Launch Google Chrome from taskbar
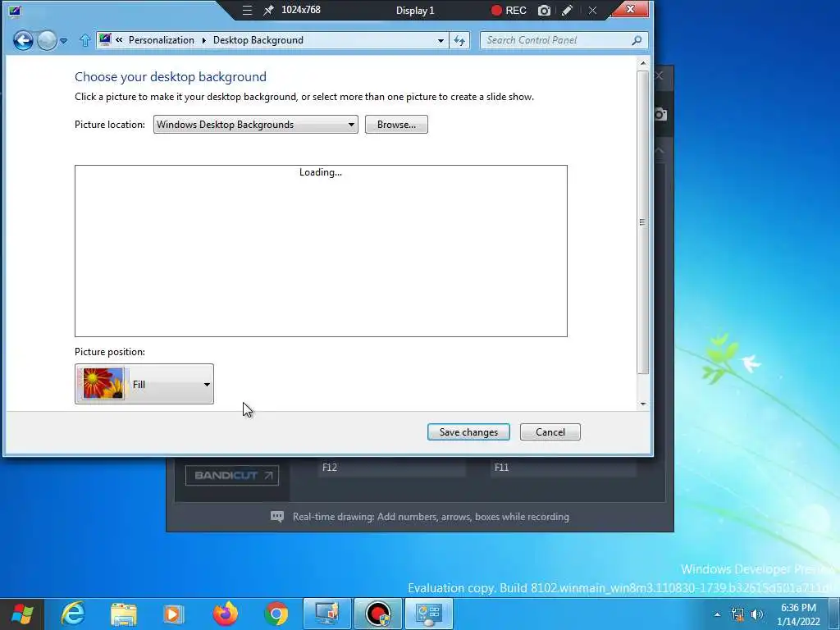840x630 pixels. pyautogui.click(x=276, y=614)
